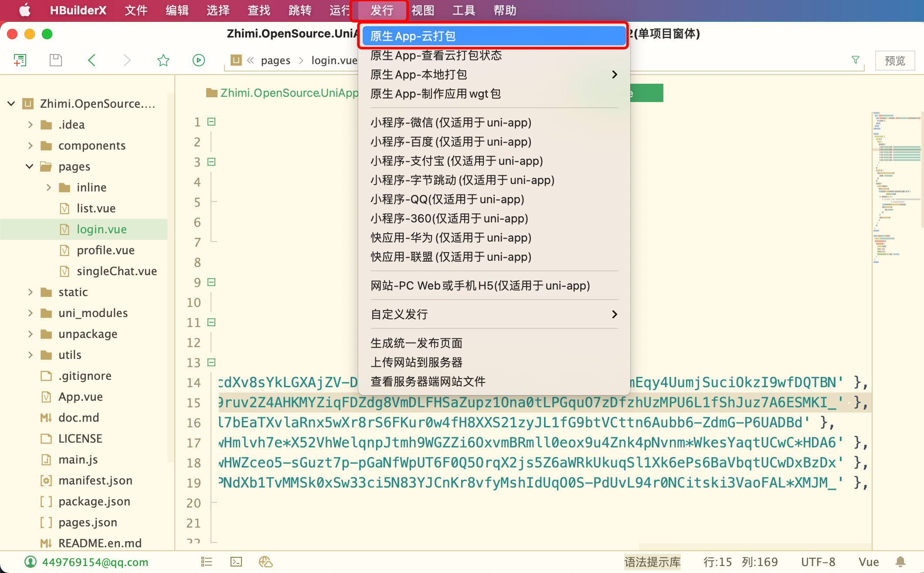Click the save file toolbar icon
The image size is (924, 573).
click(x=56, y=60)
